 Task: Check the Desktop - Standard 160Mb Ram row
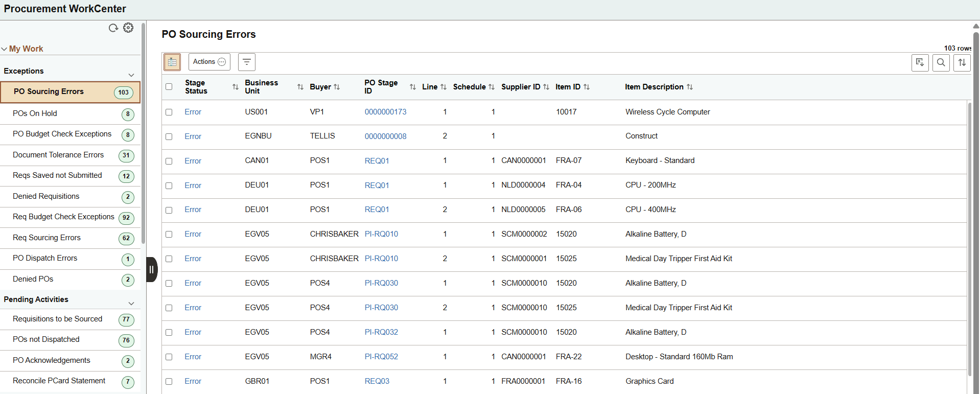click(x=169, y=357)
